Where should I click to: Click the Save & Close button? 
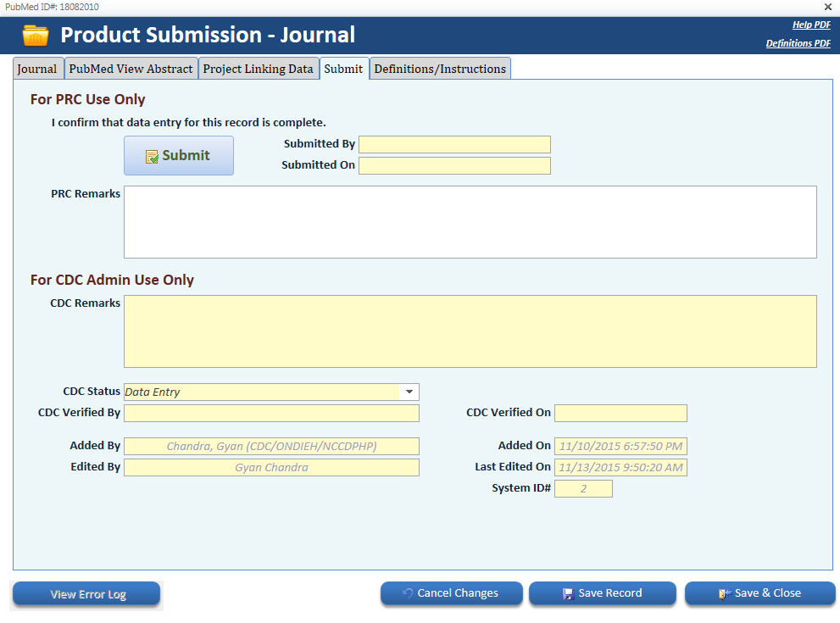pos(759,593)
